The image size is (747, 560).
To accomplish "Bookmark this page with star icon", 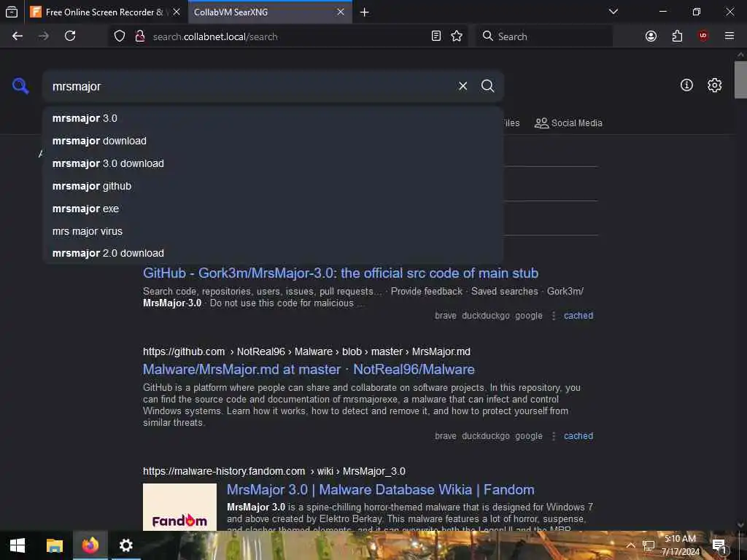I will (x=457, y=36).
